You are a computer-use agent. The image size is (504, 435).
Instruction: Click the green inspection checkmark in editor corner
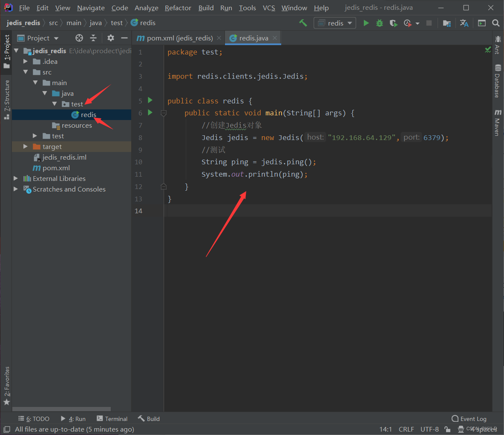pos(488,49)
